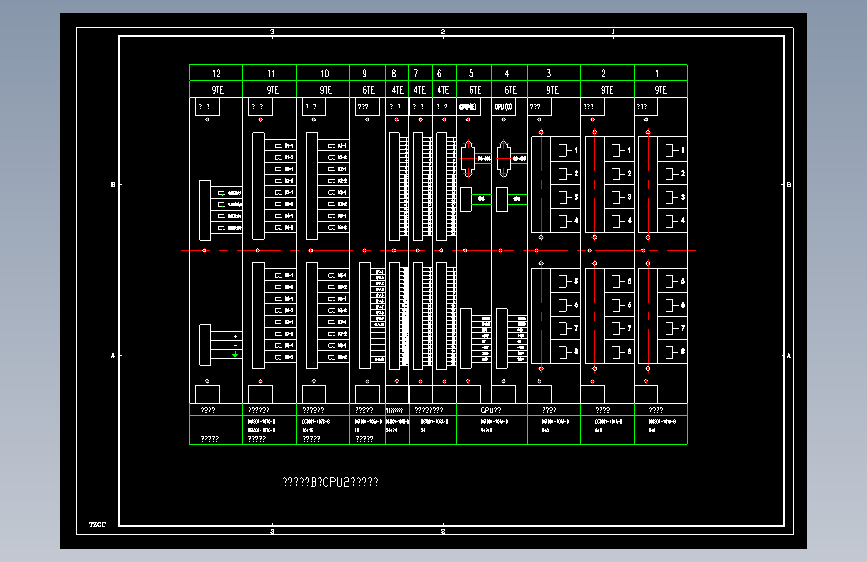Click zone marker '3' on top border
867x562 pixels.
pos(272,32)
